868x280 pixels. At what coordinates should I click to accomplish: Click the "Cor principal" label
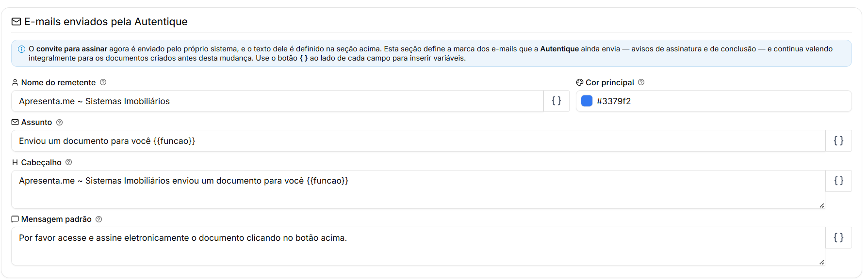[610, 83]
